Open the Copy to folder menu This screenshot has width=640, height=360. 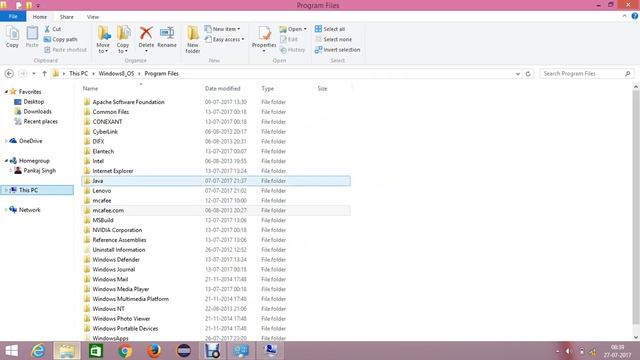123,39
